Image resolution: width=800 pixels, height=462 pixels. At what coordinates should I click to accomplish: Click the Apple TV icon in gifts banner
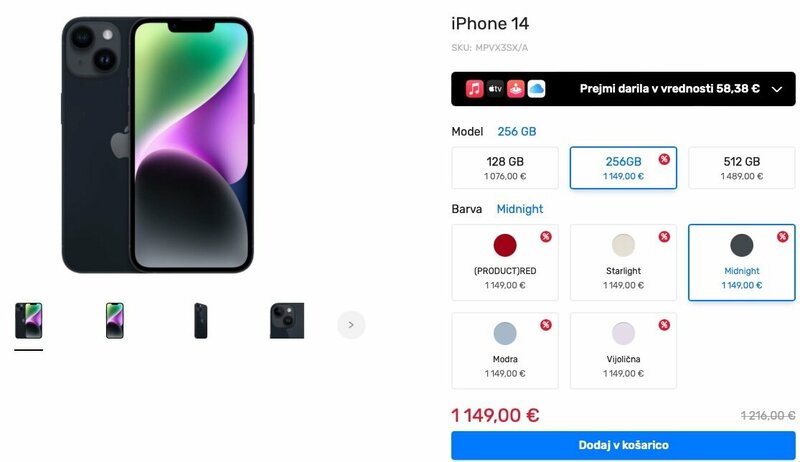495,89
